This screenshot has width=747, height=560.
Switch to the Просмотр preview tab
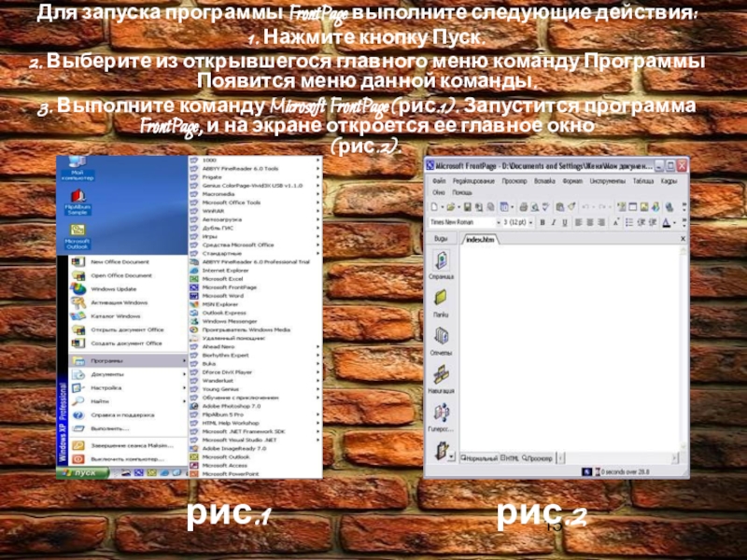click(537, 458)
